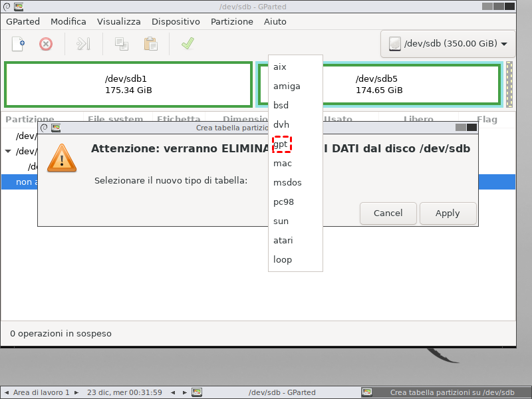Viewport: 532px width, 399px height.
Task: Select bsd partition table type
Action: point(295,106)
